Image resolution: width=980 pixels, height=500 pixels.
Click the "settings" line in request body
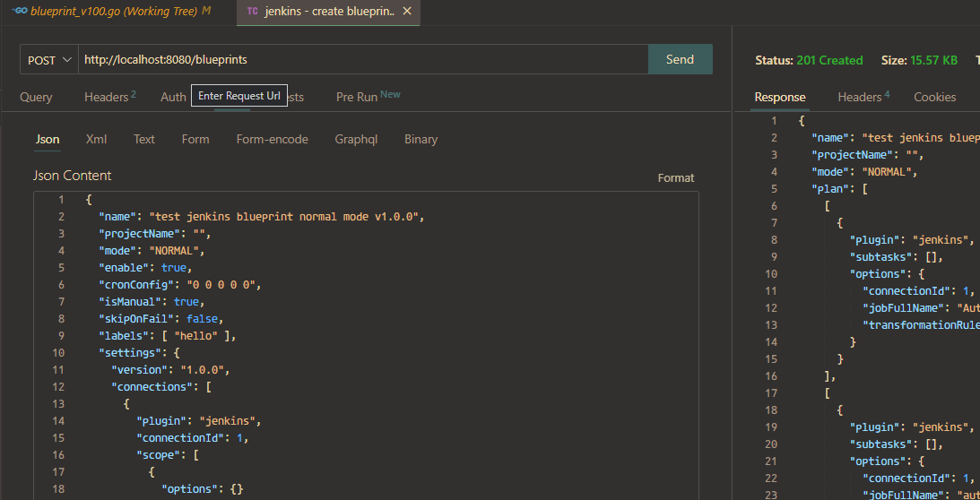[x=139, y=352]
